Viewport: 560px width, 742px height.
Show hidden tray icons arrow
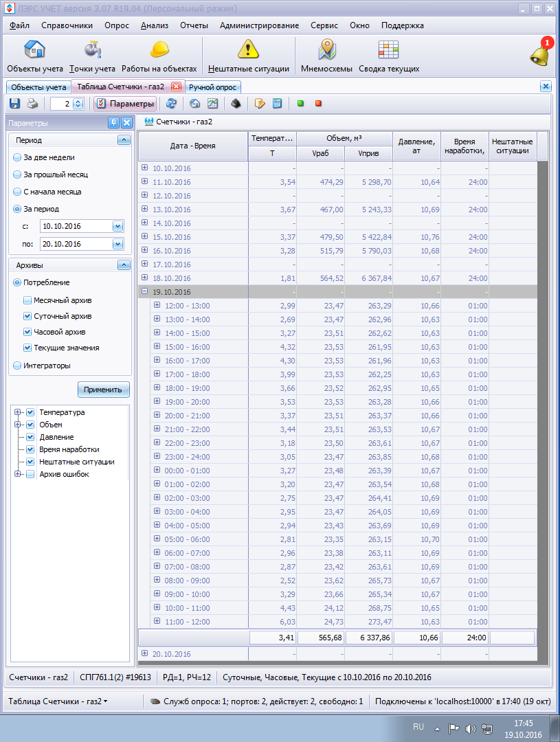pyautogui.click(x=438, y=729)
